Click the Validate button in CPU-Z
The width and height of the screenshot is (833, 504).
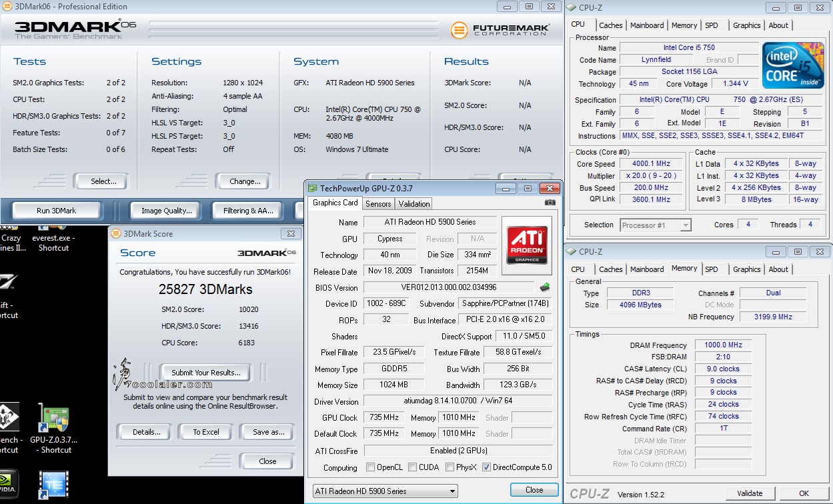coord(750,493)
